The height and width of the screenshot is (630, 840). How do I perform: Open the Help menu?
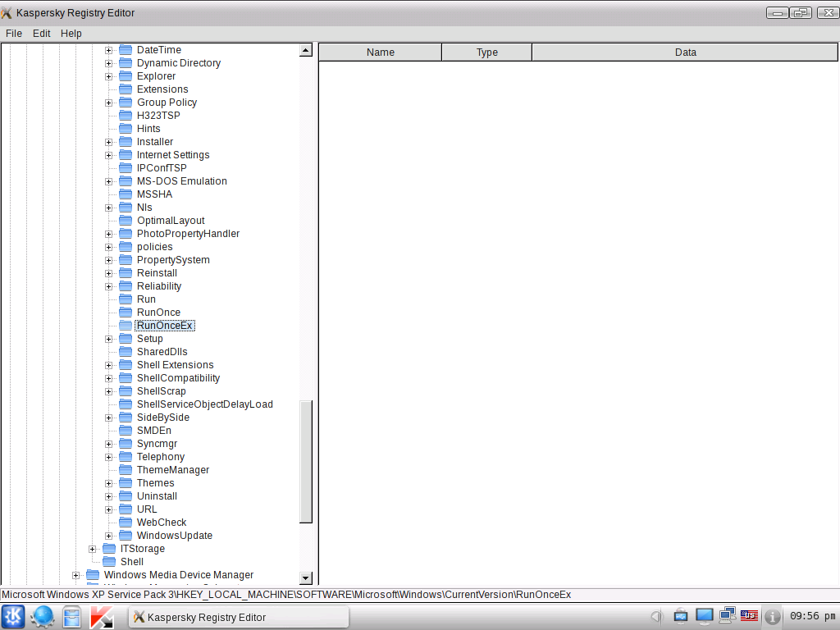point(71,33)
